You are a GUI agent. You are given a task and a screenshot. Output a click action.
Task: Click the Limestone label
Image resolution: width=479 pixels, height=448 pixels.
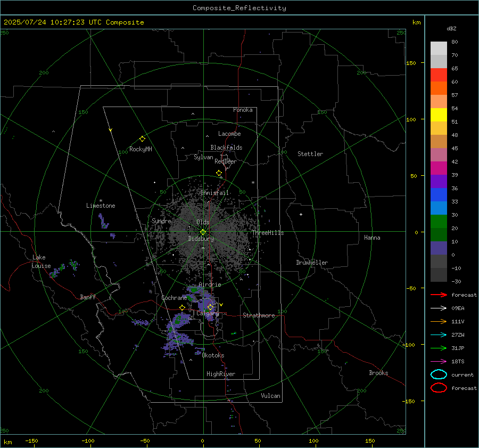point(101,206)
